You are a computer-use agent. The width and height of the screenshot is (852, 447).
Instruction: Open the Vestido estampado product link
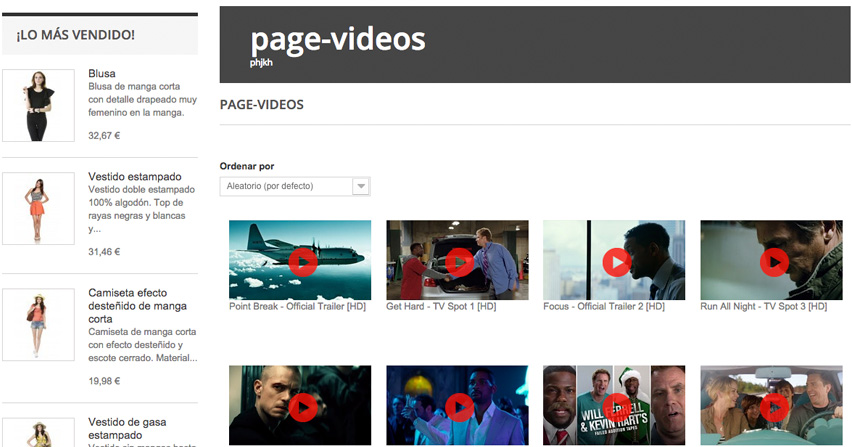135,177
